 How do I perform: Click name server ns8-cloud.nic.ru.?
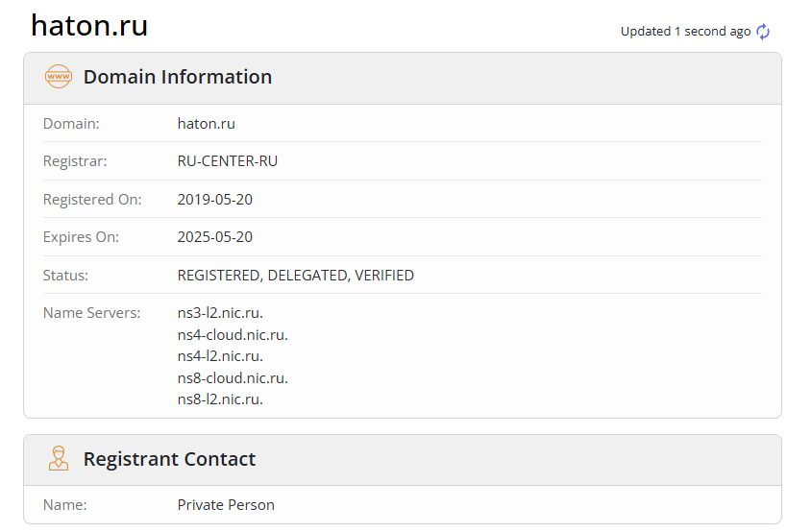point(233,377)
